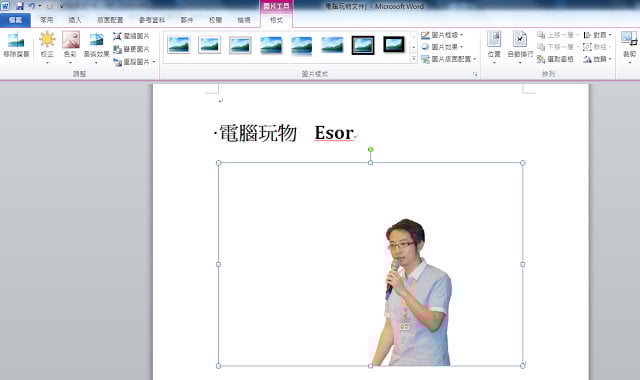Select the Format (格式) tab under Picture Tools
640x380 pixels.
point(276,20)
